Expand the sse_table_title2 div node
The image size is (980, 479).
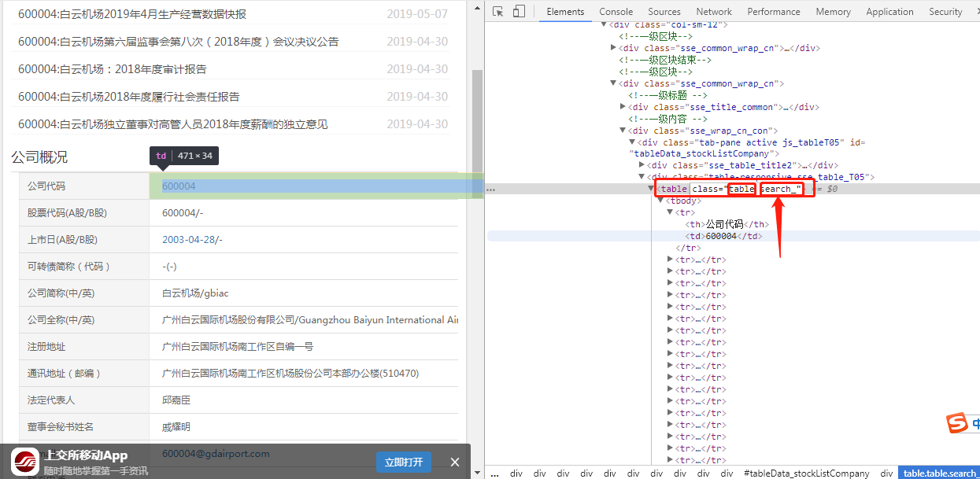tap(642, 166)
